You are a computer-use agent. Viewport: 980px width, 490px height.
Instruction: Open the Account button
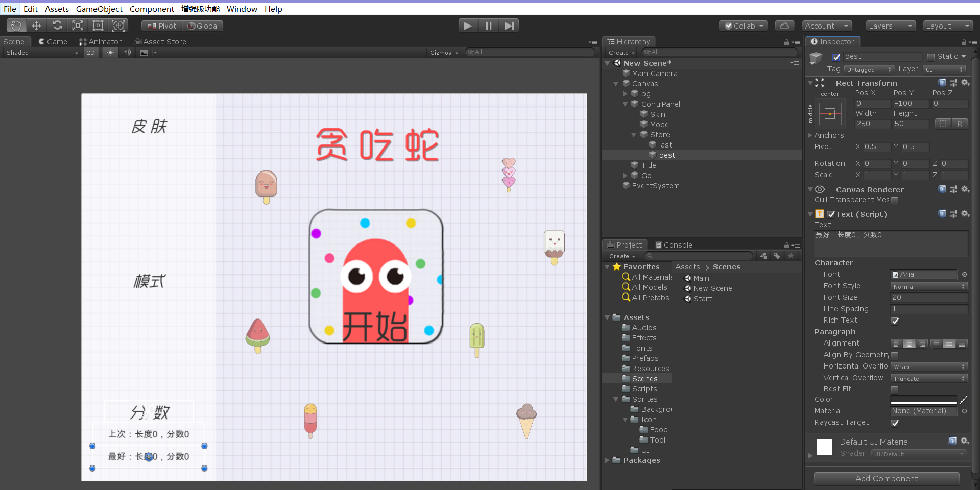pos(827,26)
